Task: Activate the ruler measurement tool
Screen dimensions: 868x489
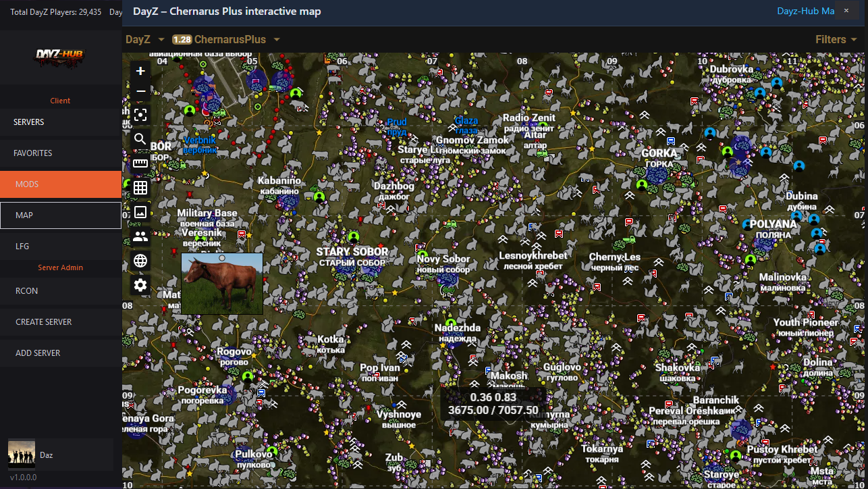Action: [140, 163]
